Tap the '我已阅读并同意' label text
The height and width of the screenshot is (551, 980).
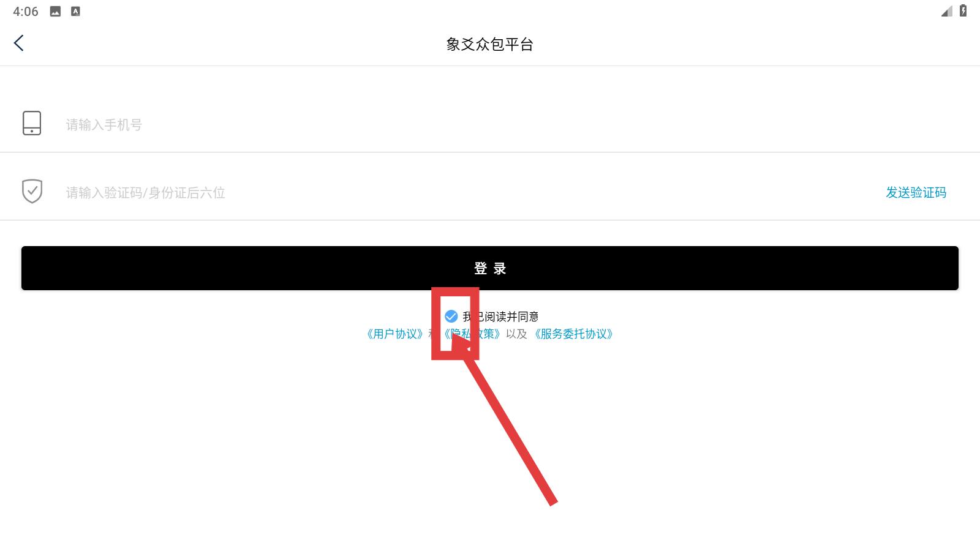tap(500, 317)
